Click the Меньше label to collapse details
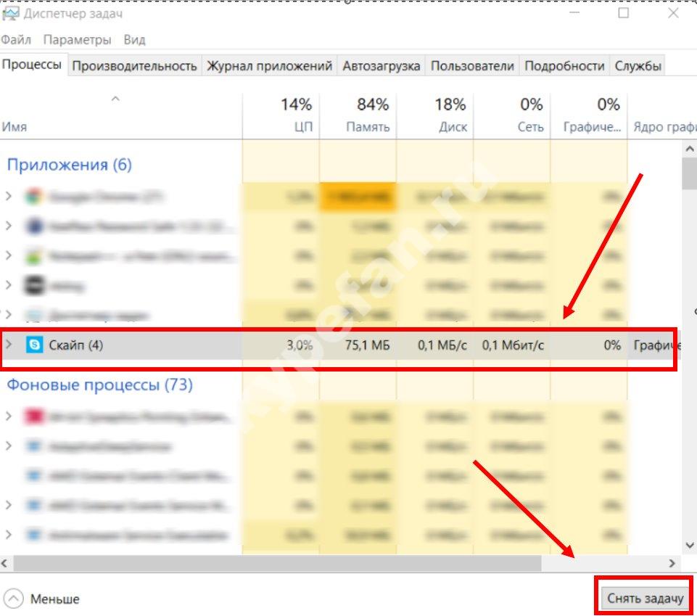 point(54,599)
